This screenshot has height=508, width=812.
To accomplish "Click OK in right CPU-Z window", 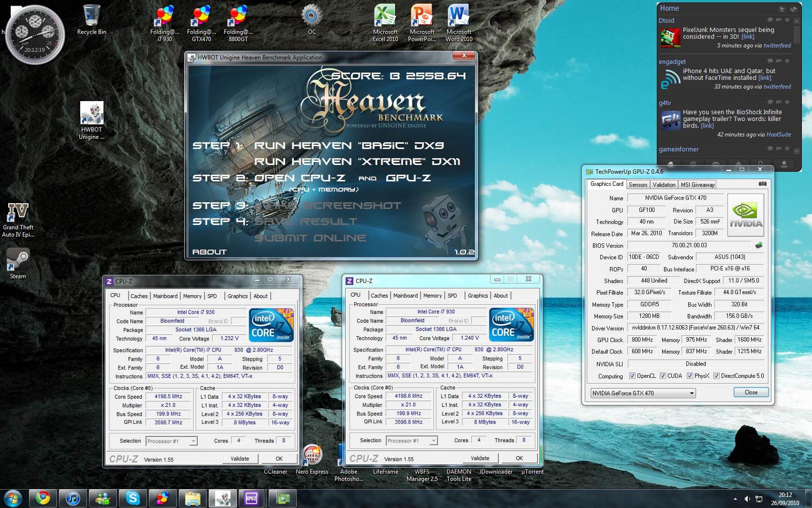I will click(x=519, y=458).
